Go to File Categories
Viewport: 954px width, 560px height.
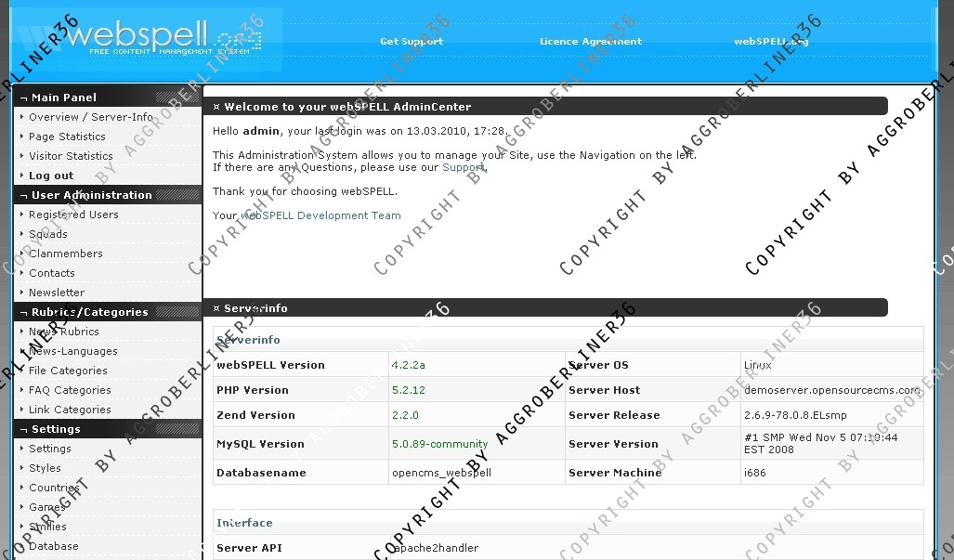pos(68,371)
